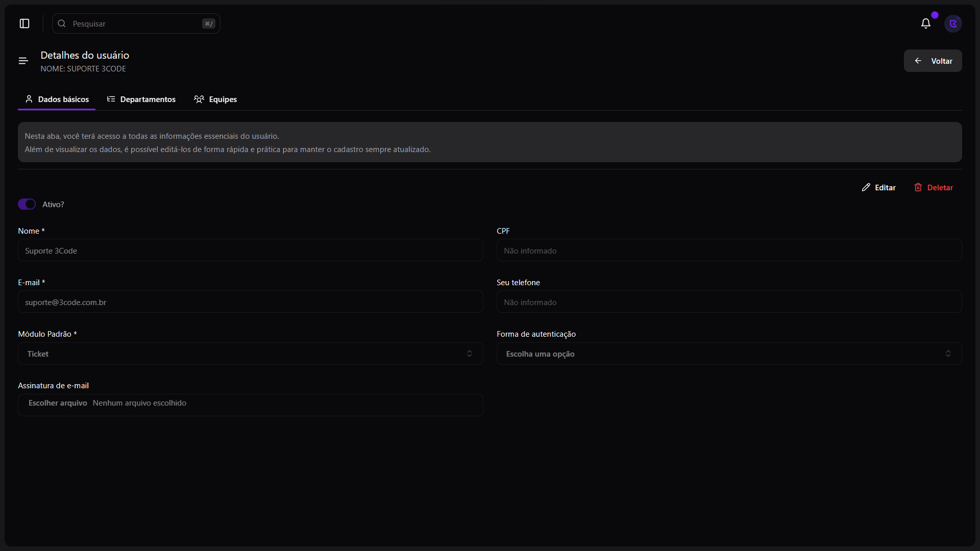The height and width of the screenshot is (551, 980).
Task: Click the red trash Deletar icon
Action: point(918,187)
